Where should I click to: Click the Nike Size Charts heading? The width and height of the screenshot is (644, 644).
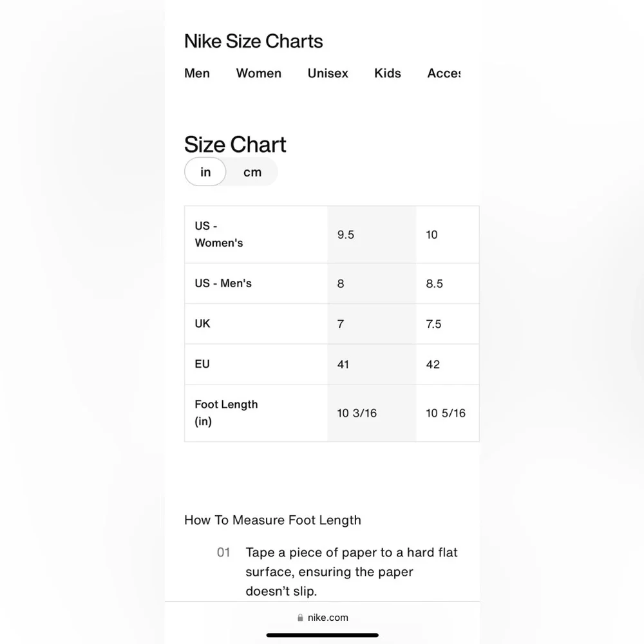click(x=254, y=41)
